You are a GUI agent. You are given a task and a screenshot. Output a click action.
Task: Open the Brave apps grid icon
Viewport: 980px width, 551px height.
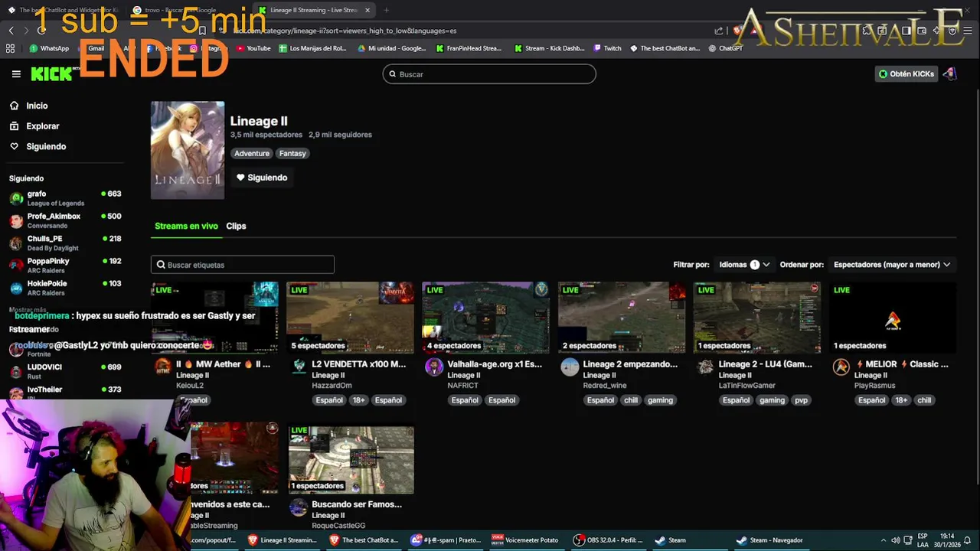10,48
